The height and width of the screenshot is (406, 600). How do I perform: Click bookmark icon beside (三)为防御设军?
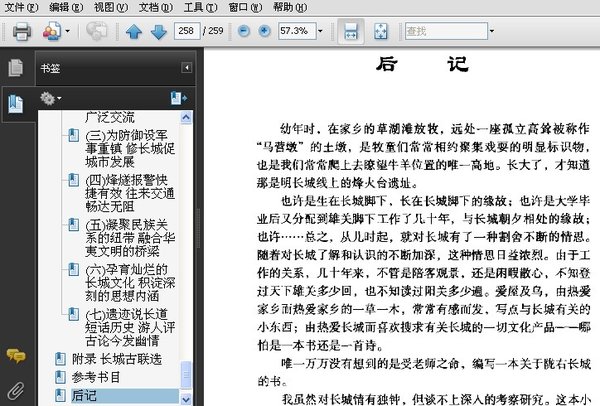73,135
